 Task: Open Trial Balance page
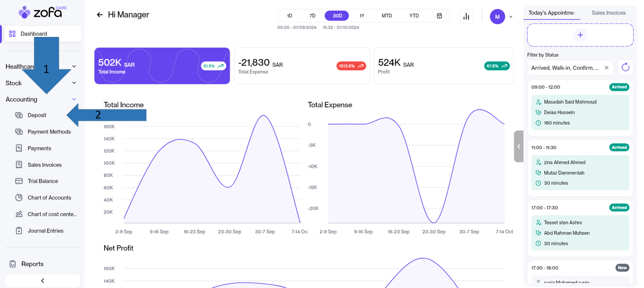click(x=43, y=181)
